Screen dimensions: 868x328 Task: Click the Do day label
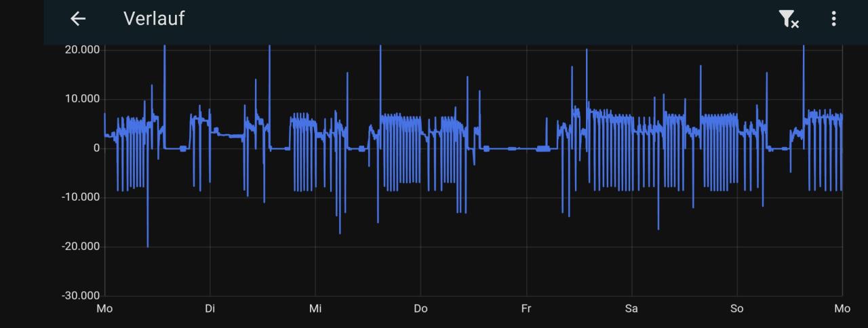pyautogui.click(x=420, y=309)
